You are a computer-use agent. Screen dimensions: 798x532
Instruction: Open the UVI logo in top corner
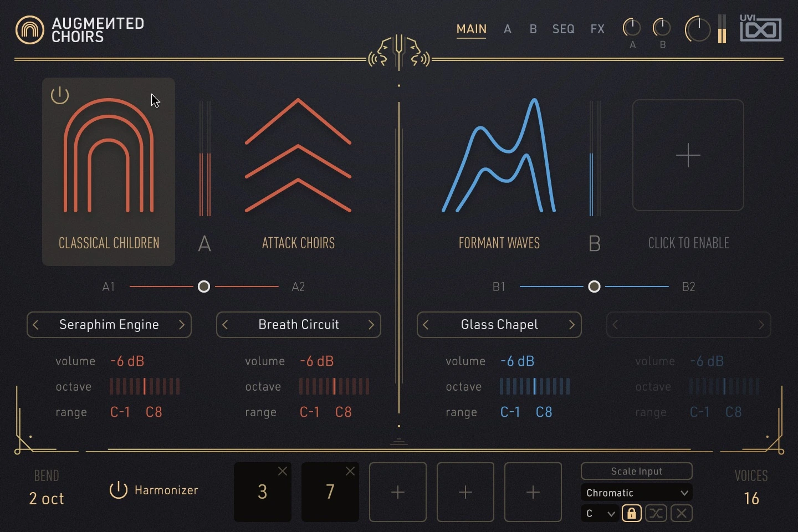(x=760, y=28)
